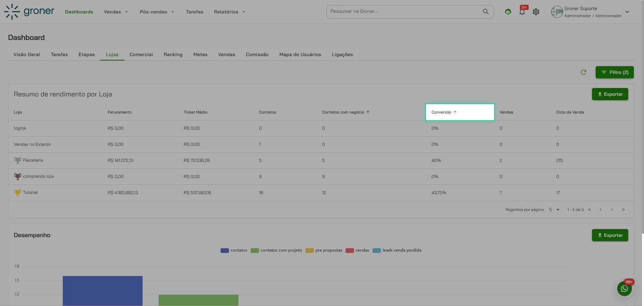644x306 pixels.
Task: Click the R$ 4.185.882,13 faturamento value
Action: point(123,193)
